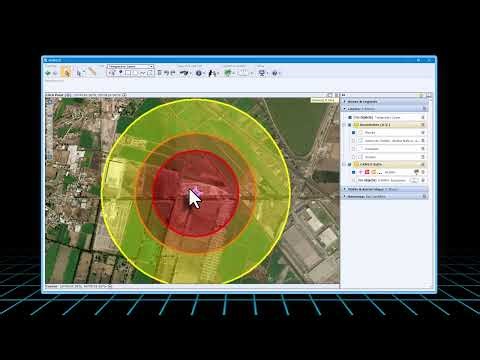Toggle the checked box on the colored symbols layer row

point(353,172)
